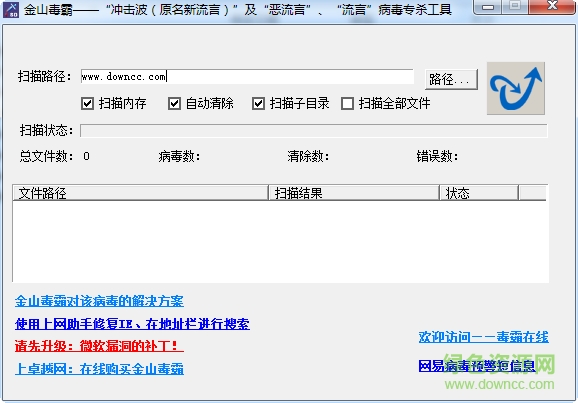578x403 pixels.
Task: Click the 病毒数 label
Action: click(x=179, y=157)
